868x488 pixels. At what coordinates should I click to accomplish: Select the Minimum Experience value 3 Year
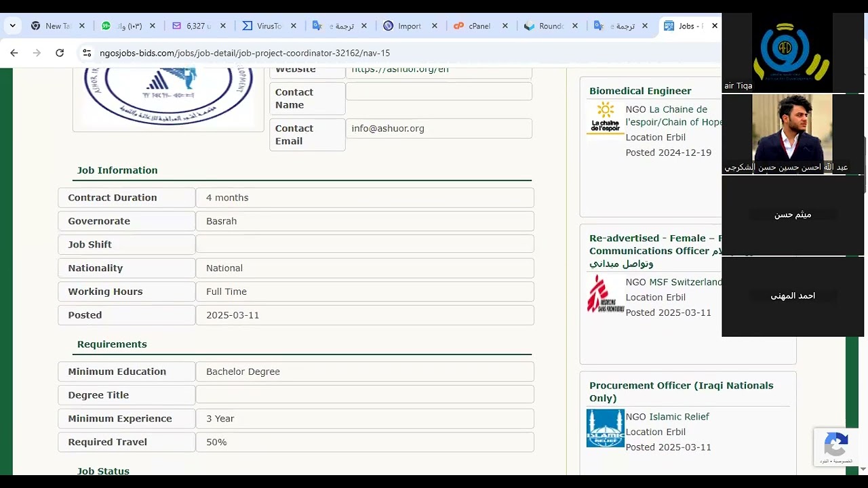[220, 419]
